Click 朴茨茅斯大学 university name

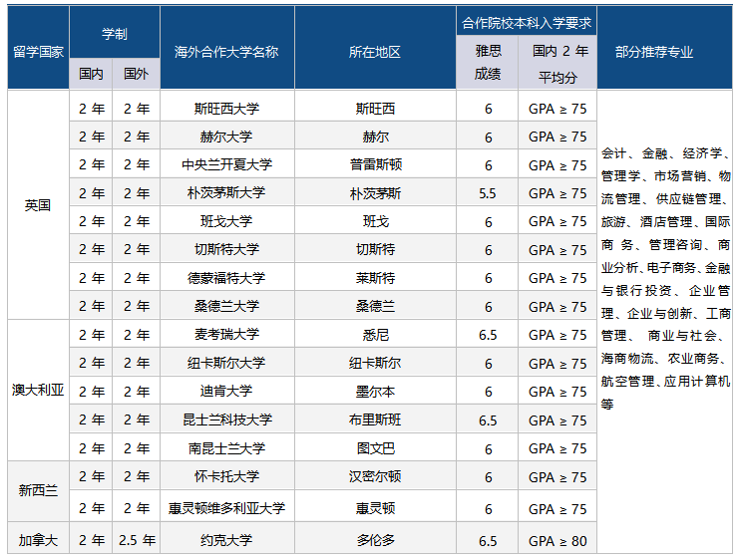point(226,193)
